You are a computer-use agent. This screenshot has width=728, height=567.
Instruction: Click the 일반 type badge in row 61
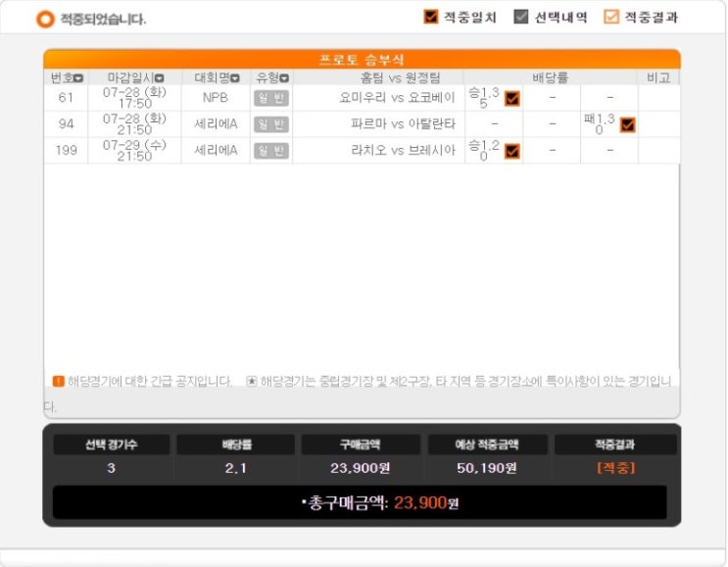click(271, 98)
